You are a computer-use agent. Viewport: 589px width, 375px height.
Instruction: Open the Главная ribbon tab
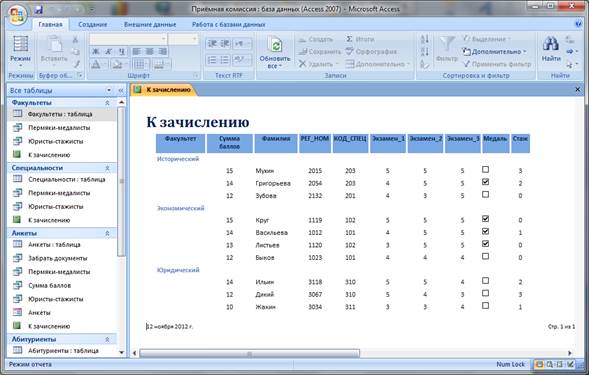pos(50,24)
